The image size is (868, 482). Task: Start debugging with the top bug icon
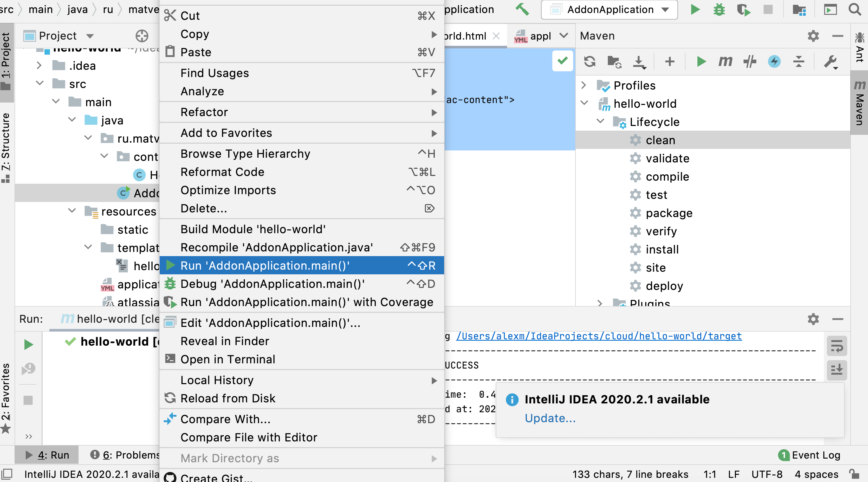(719, 9)
